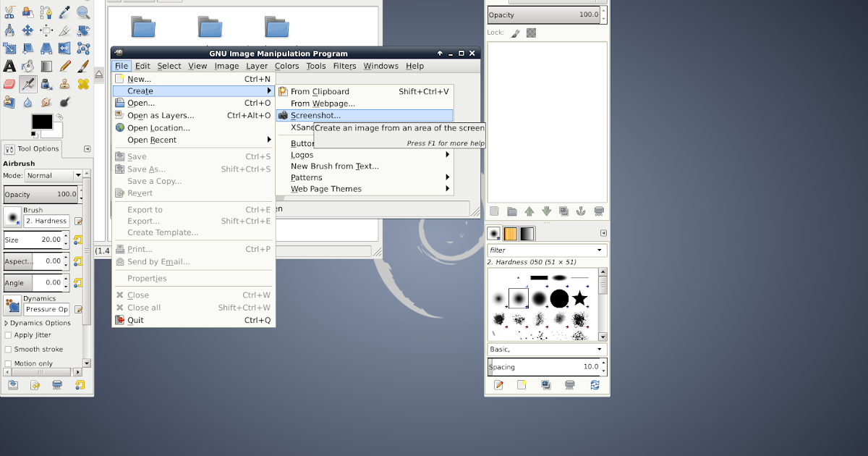Switch to the Patterns dock tab
Viewport: 868px width, 456px height.
tap(511, 234)
